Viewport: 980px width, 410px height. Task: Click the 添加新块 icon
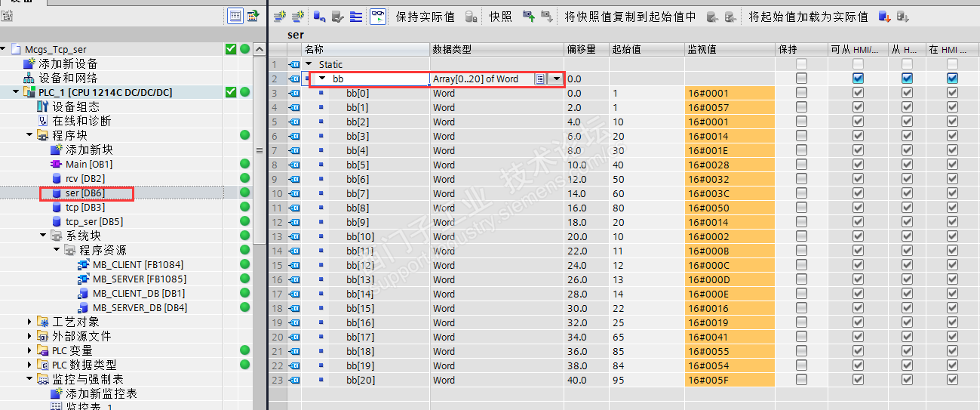57,150
